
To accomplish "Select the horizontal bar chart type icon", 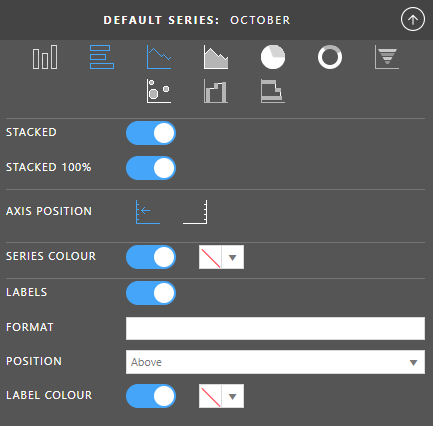I will (x=102, y=57).
